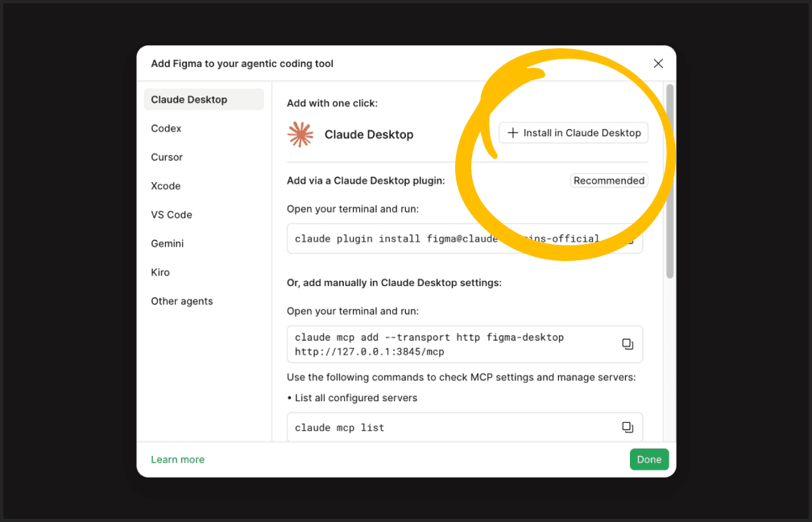Click the http://127.0.0.1:3845/mcp command text
This screenshot has width=812, height=522.
tap(370, 351)
